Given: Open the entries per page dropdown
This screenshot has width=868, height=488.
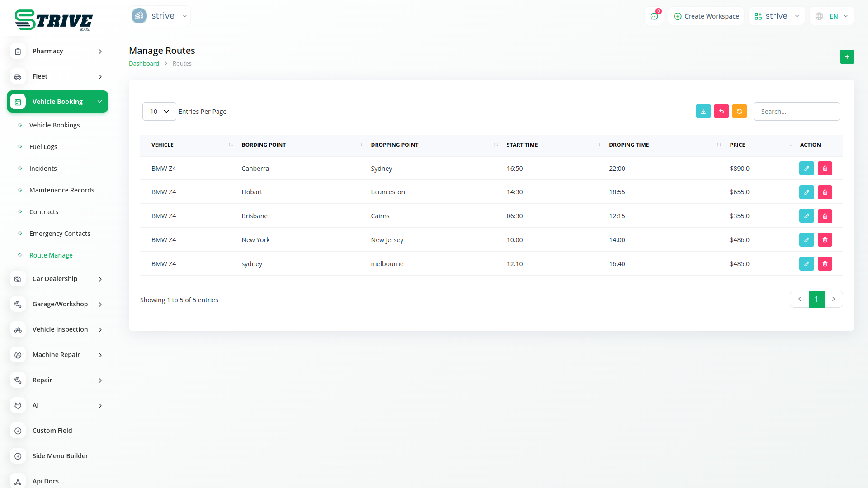Looking at the screenshot, I should [159, 112].
